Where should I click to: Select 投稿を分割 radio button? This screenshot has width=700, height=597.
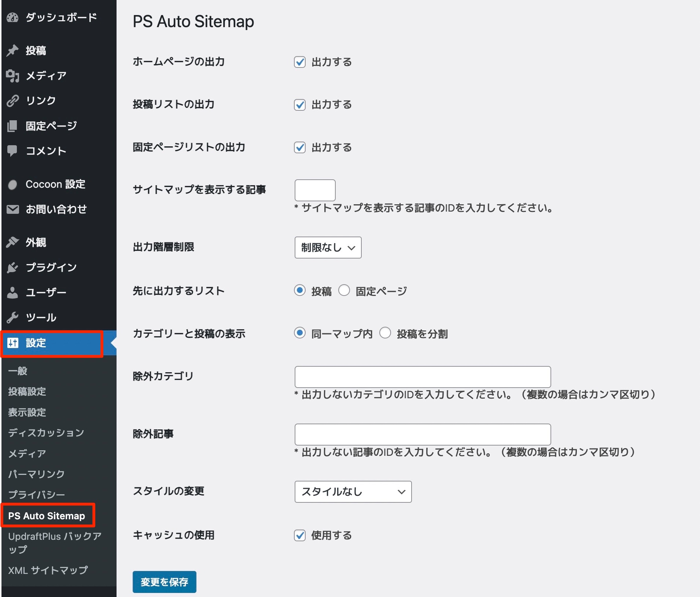385,333
